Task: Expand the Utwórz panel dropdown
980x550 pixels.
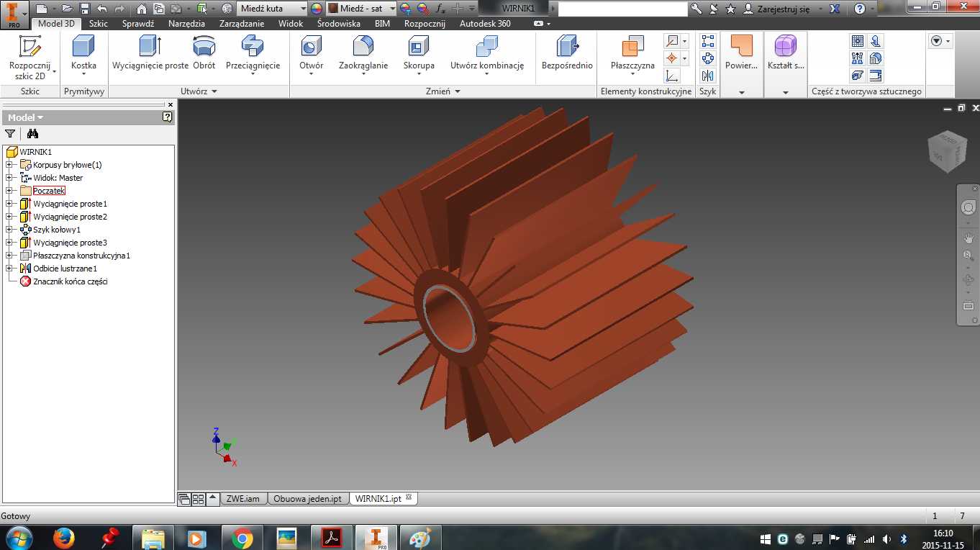Action: [x=199, y=91]
